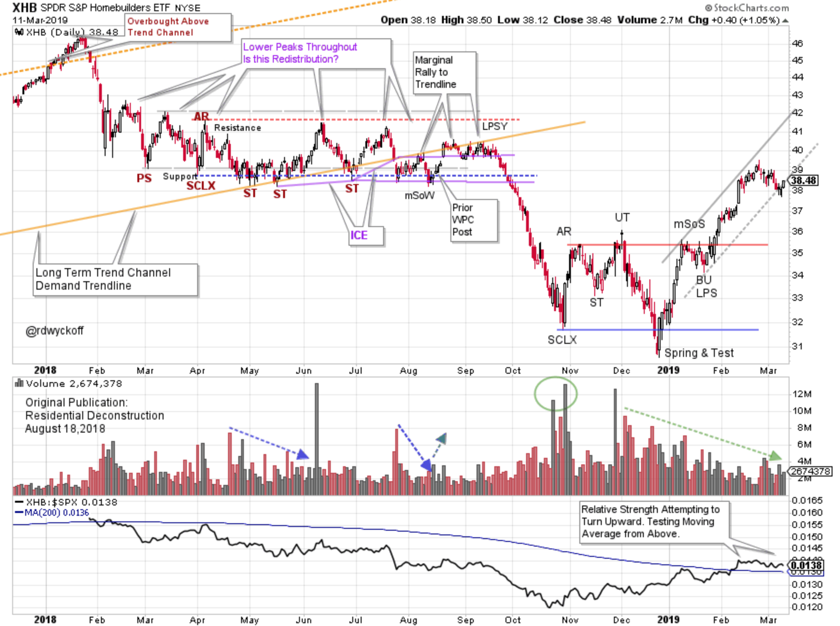Click the volume bars icon beside Volume label
840x626 pixels.
pyautogui.click(x=19, y=384)
